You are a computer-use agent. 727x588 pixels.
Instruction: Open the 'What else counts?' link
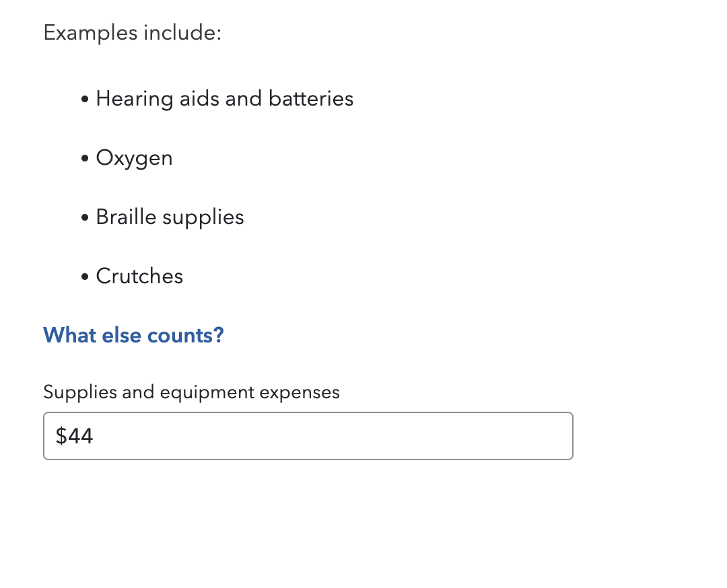(133, 334)
